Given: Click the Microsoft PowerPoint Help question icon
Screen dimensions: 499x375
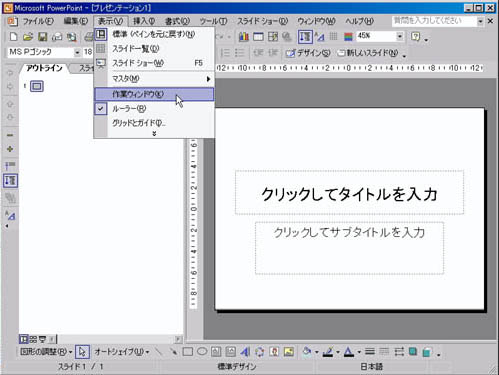Looking at the screenshot, I should pos(415,36).
